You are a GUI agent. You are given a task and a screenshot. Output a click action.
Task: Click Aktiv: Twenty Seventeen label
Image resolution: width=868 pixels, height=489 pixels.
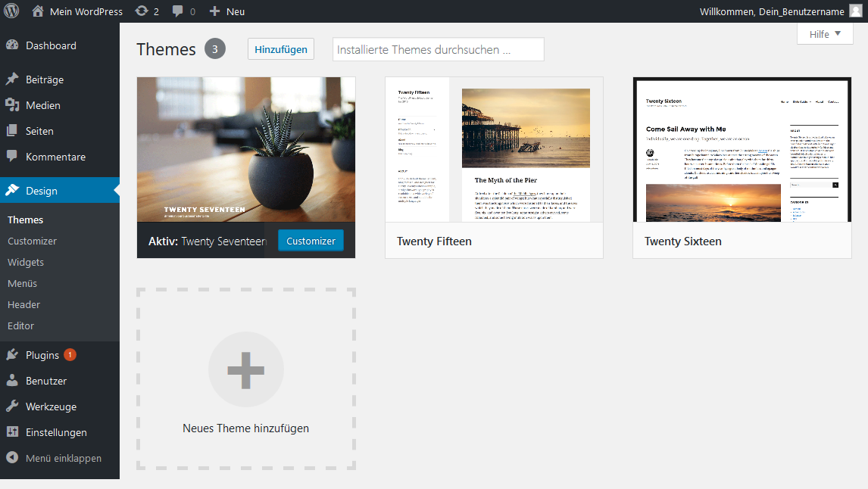tap(207, 241)
